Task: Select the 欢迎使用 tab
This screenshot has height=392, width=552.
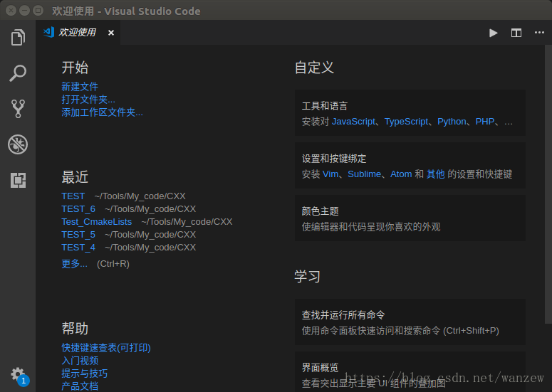Action: pos(78,32)
